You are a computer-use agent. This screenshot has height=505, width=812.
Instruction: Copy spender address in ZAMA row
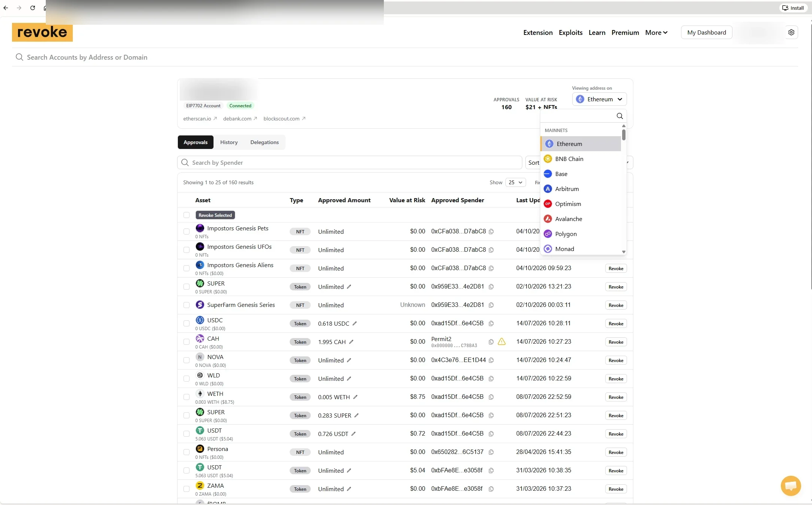click(x=491, y=489)
